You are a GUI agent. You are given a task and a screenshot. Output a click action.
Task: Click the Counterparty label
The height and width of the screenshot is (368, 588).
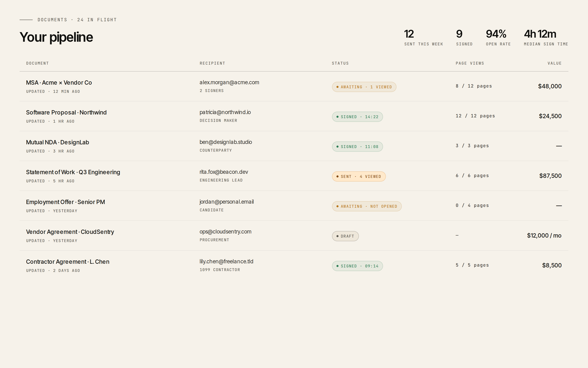216,150
